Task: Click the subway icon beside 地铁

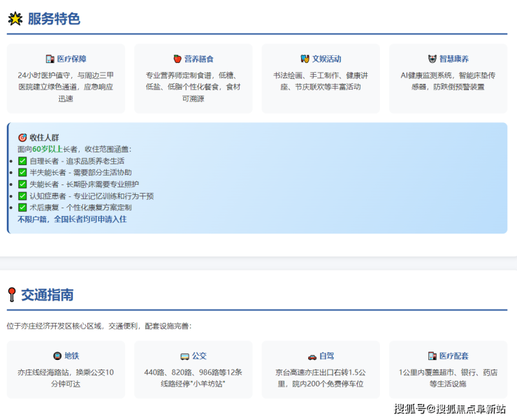Action: (57, 356)
